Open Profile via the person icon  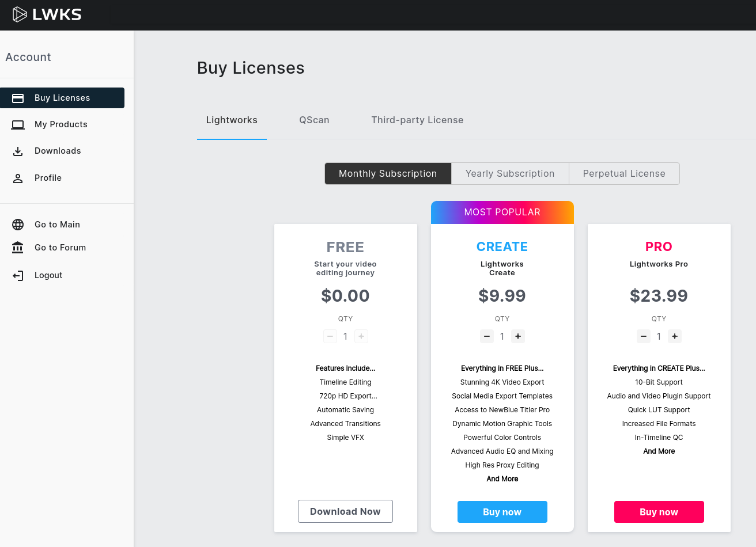coord(18,178)
